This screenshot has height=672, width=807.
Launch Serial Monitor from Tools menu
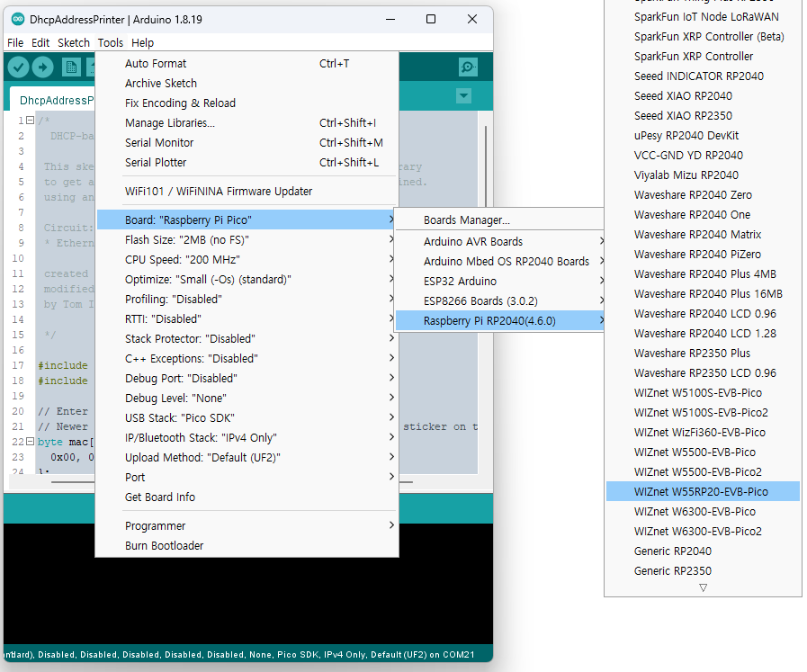247,143
